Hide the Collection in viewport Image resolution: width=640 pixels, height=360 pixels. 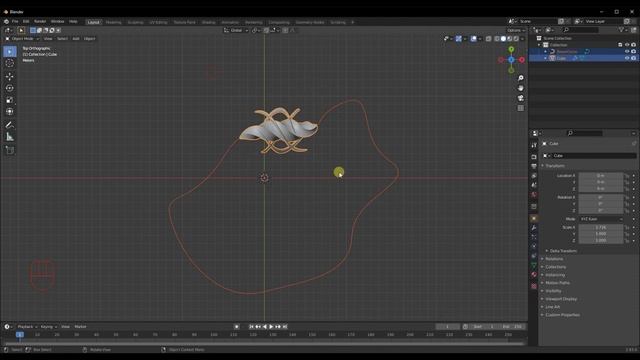pyautogui.click(x=627, y=45)
